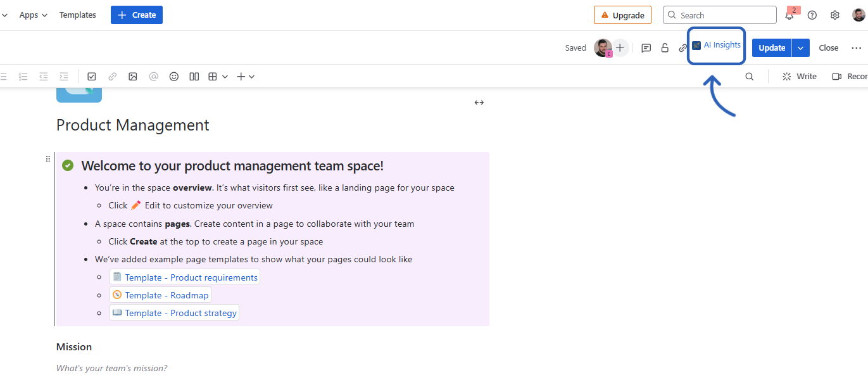
Task: Add a columns layout via toolbar icon
Action: 194,77
